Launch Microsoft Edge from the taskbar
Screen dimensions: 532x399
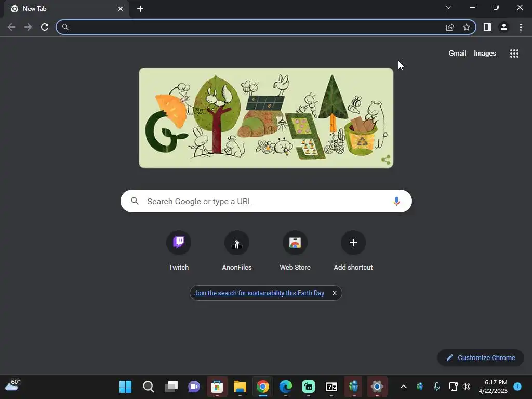click(286, 387)
